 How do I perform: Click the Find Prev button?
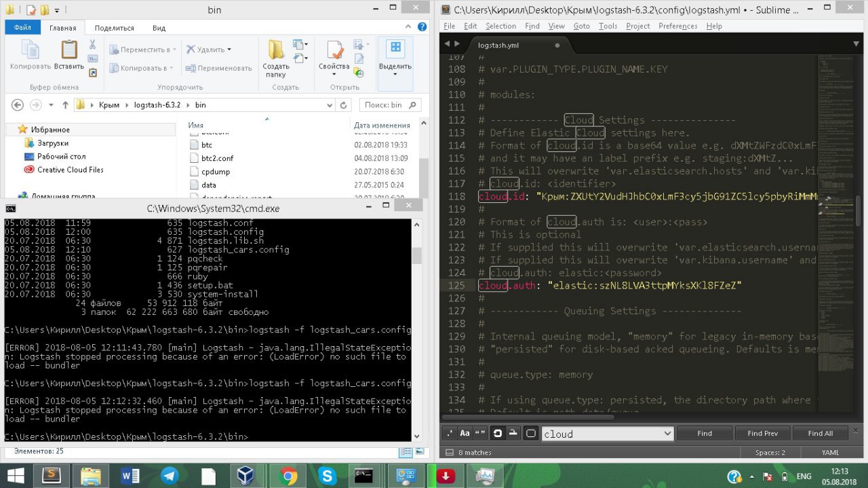pos(763,433)
